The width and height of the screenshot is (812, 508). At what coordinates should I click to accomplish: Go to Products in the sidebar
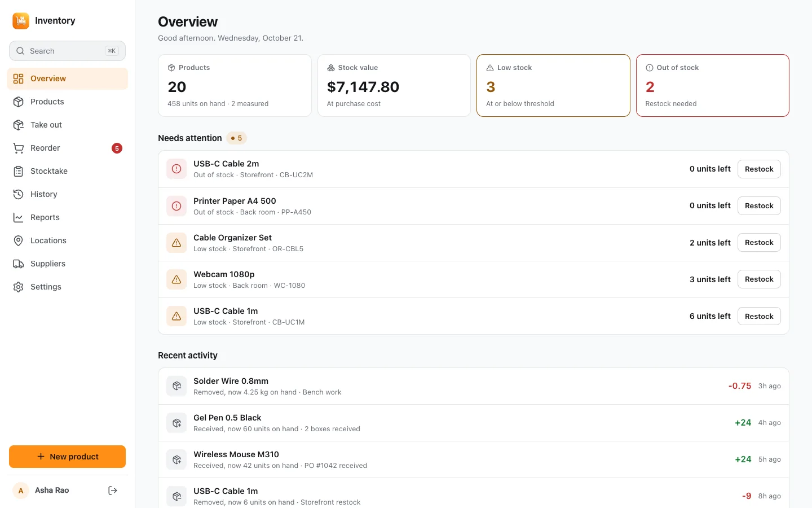68,102
